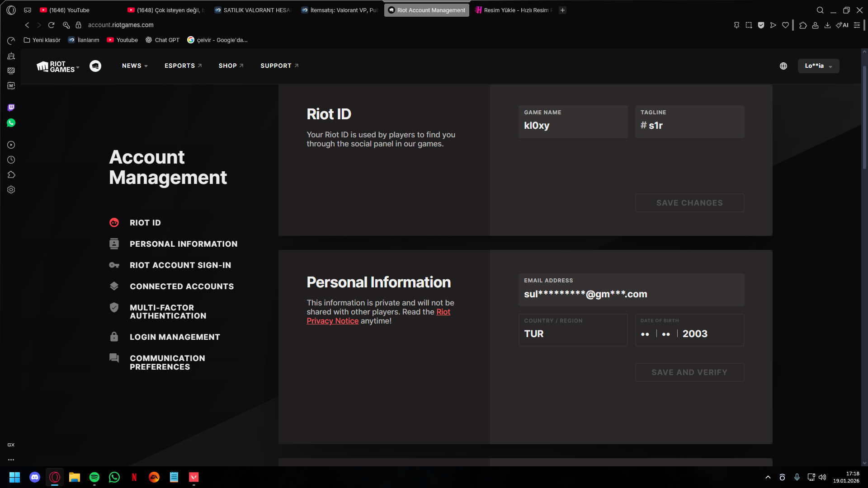Open the ESPORTS nav link
Image resolution: width=868 pixels, height=488 pixels.
point(183,66)
